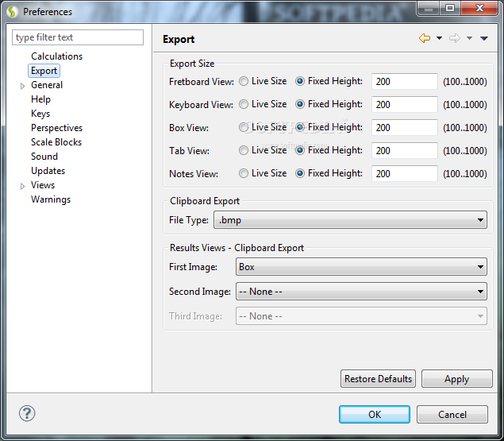Select Export in the preferences tree
Viewport: 504px width, 441px height.
(x=44, y=71)
